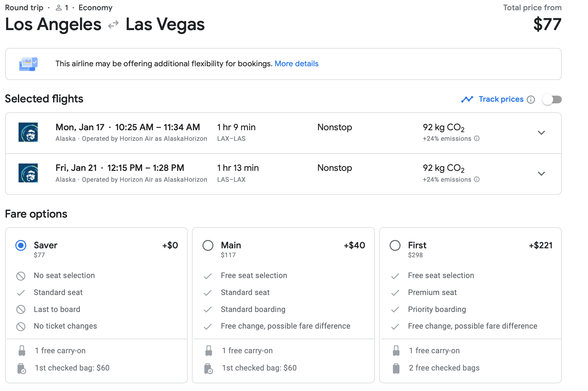Click the Track prices info icon

coord(531,100)
